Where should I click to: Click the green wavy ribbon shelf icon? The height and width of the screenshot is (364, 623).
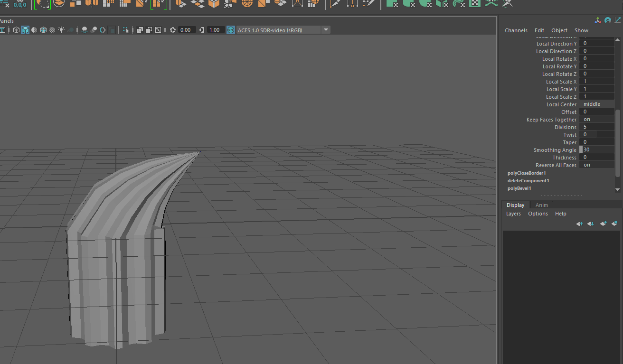click(x=459, y=3)
